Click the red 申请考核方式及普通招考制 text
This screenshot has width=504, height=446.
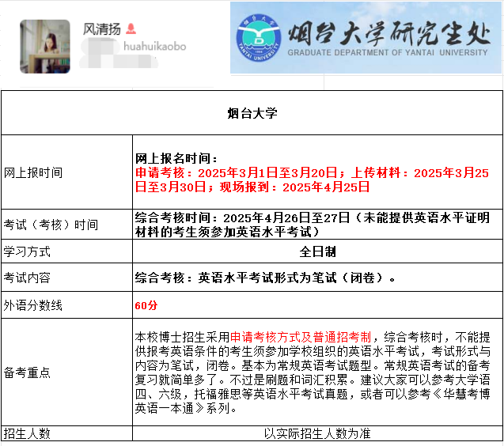(301, 337)
